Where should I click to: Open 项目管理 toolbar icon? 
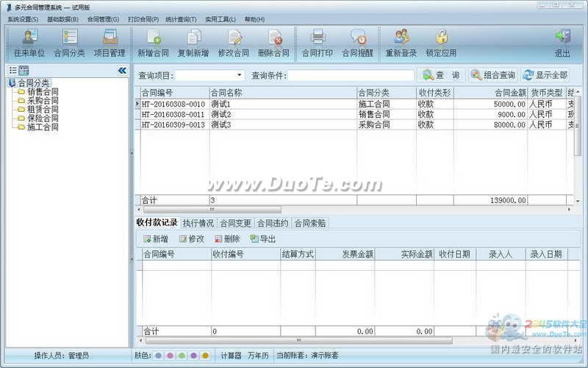(x=110, y=44)
